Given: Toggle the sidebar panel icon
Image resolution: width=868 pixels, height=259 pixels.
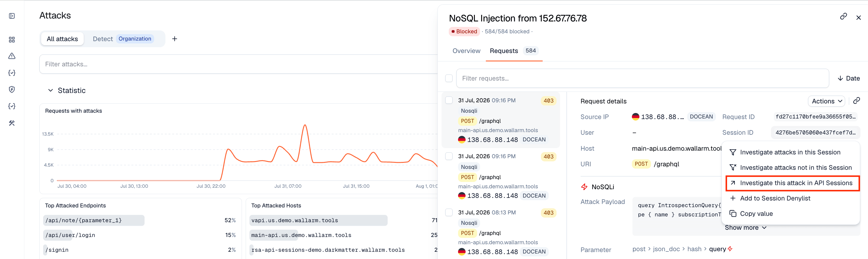Looking at the screenshot, I should [12, 16].
